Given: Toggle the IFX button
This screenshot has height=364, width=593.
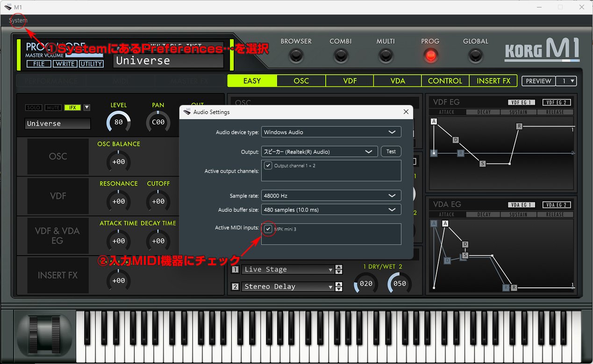Looking at the screenshot, I should coord(72,107).
